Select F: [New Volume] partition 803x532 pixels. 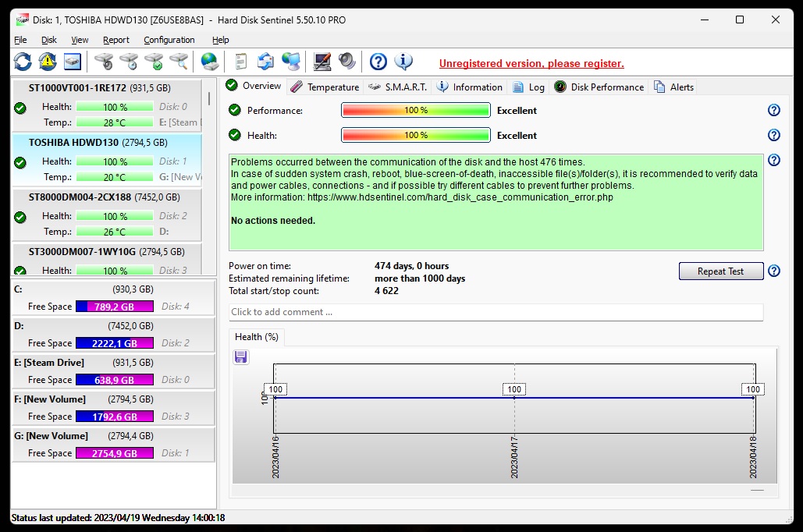113,408
